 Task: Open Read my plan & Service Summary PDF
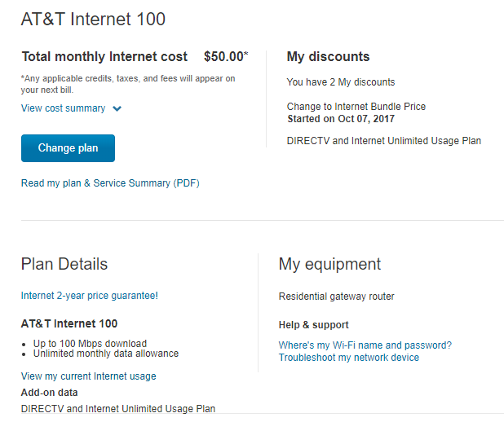click(110, 183)
